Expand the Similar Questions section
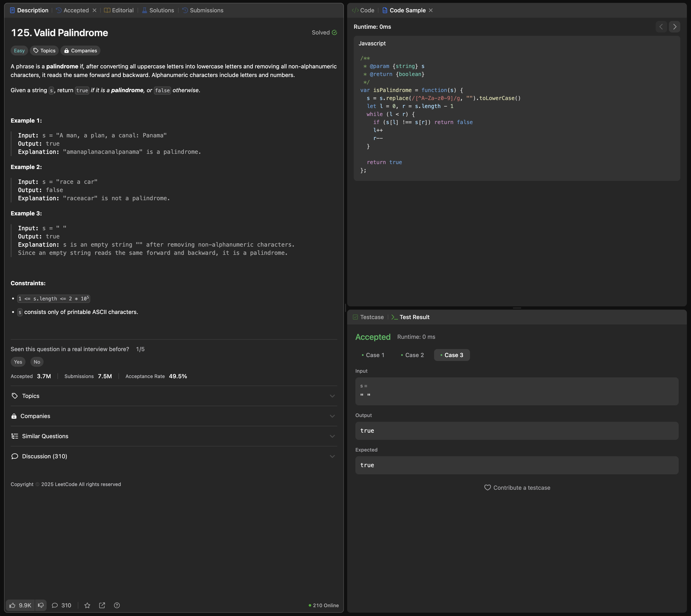This screenshot has width=691, height=616. 174,436
